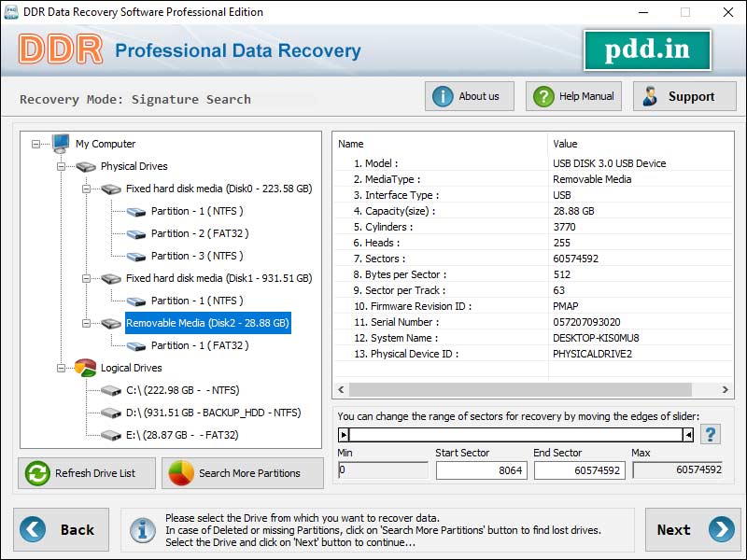This screenshot has height=560, width=747.
Task: Click Refresh Drive List button
Action: 87,473
